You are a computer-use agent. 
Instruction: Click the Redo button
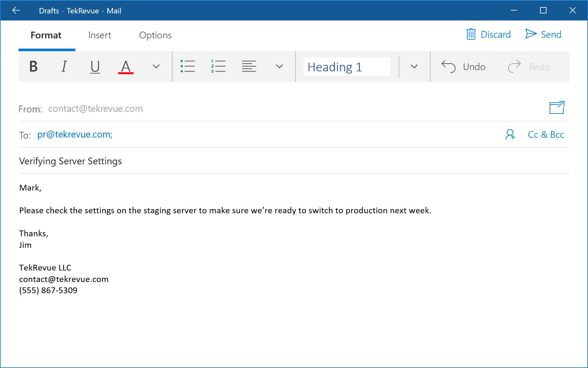529,67
